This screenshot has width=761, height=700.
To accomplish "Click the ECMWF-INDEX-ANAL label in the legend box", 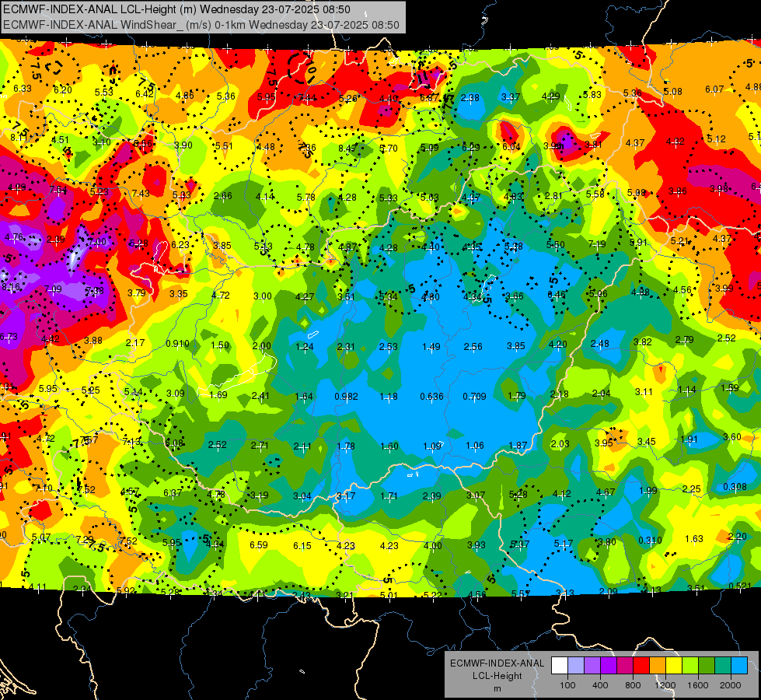I will coord(497,663).
